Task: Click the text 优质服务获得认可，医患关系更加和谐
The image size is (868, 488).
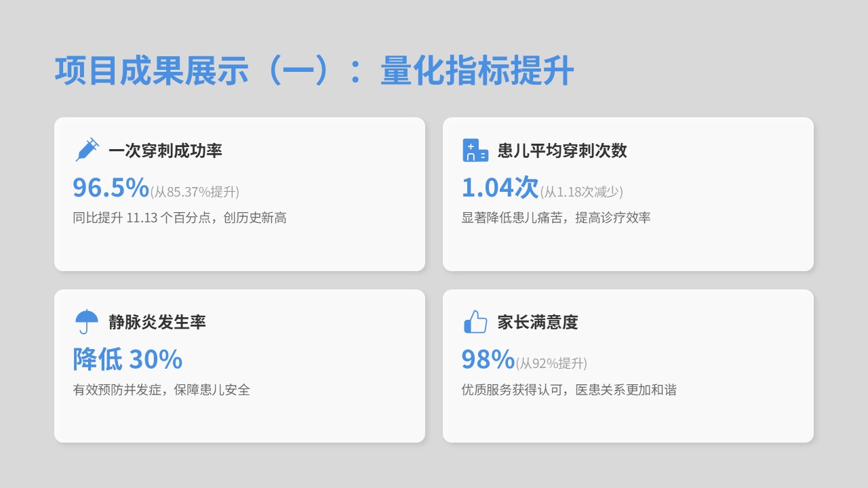Action: pos(569,390)
